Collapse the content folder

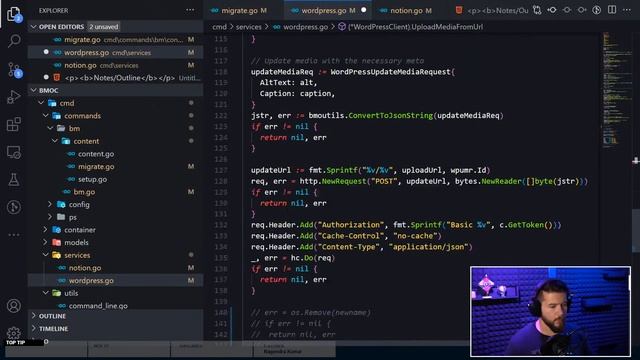55,141
